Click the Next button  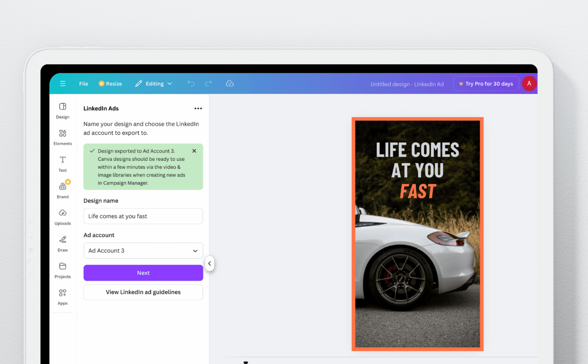coord(143,273)
